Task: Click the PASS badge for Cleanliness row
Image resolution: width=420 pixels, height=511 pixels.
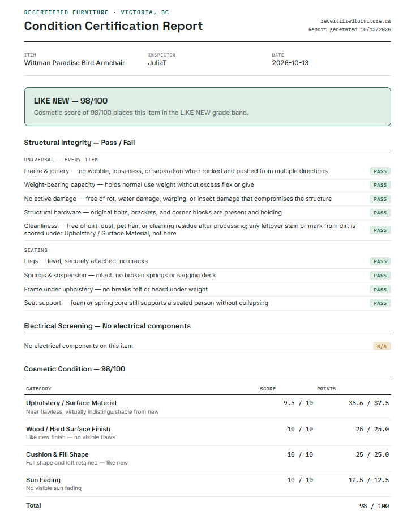Action: tap(380, 230)
